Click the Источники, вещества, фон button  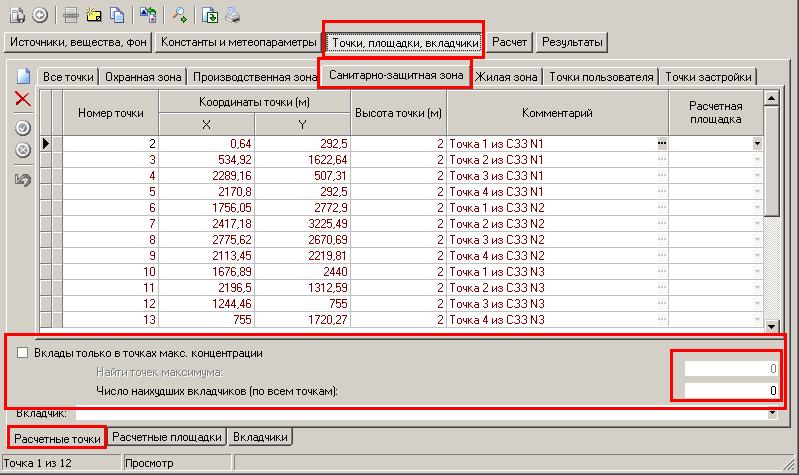point(79,42)
